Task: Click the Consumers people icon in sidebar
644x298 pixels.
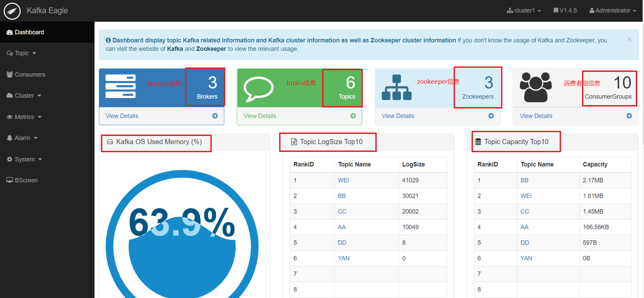Action: [9, 75]
